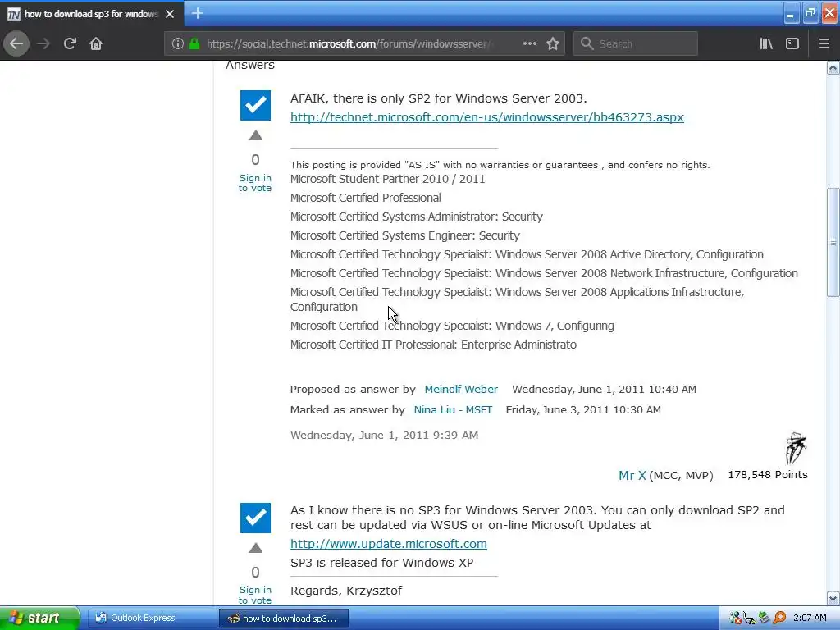Reload the current page
Screen dimensions: 840x630
(70, 43)
